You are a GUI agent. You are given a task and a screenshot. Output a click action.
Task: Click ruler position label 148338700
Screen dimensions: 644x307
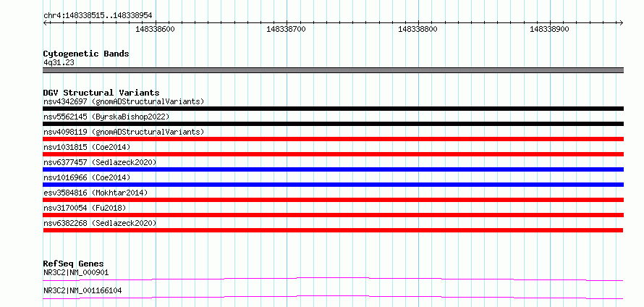click(x=287, y=29)
